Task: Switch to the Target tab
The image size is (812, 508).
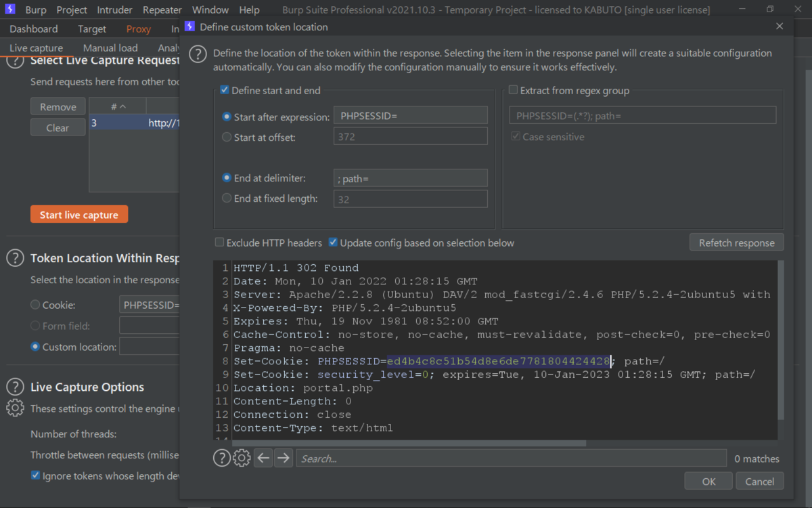Action: [92, 29]
